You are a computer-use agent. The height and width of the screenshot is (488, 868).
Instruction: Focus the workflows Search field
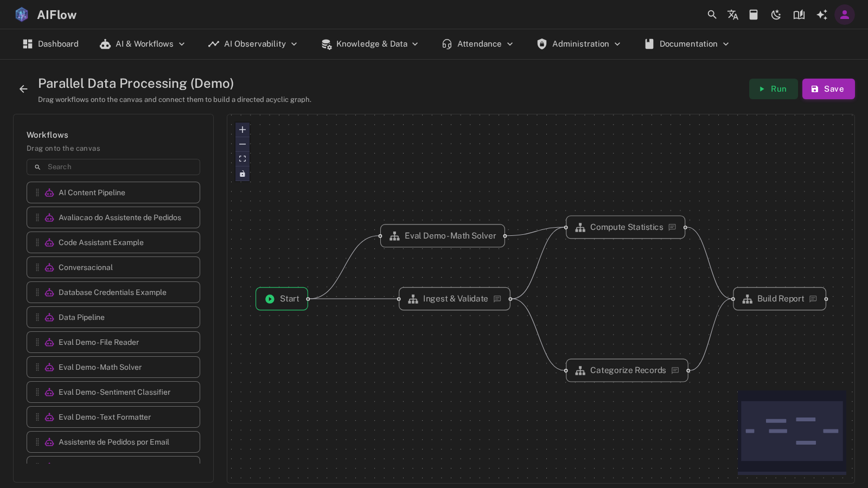pyautogui.click(x=113, y=167)
